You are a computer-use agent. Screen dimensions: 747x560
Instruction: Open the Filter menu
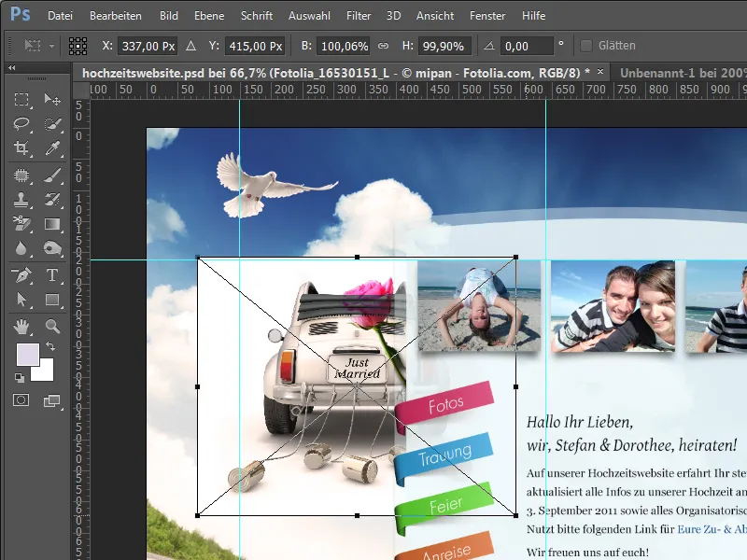click(359, 16)
